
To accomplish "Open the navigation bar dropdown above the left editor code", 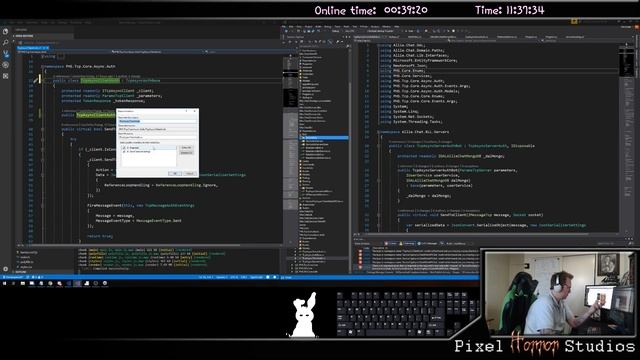I will [159, 52].
